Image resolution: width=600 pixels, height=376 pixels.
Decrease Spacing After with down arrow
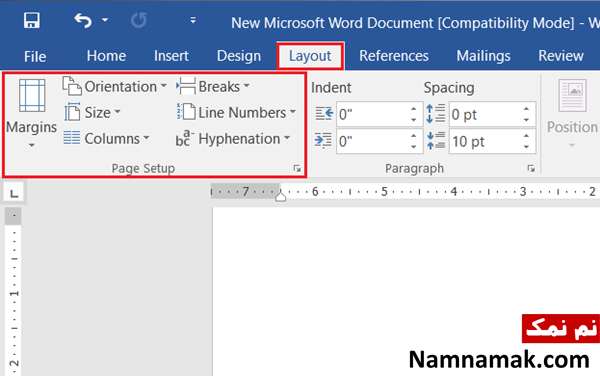pos(526,146)
